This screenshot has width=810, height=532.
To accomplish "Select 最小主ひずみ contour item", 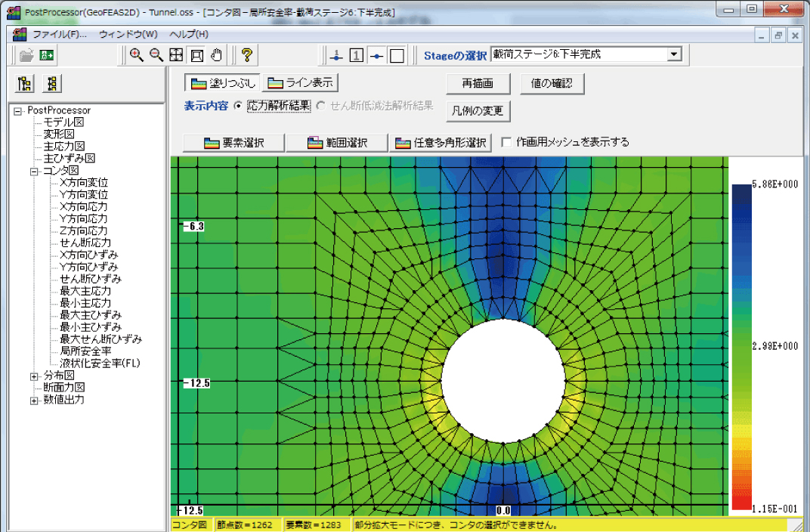I will [91, 327].
